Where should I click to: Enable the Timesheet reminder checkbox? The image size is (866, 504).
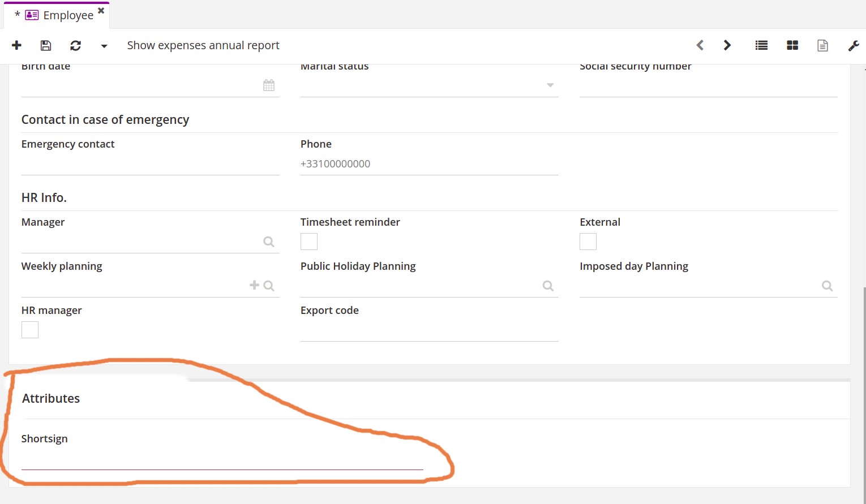click(309, 242)
